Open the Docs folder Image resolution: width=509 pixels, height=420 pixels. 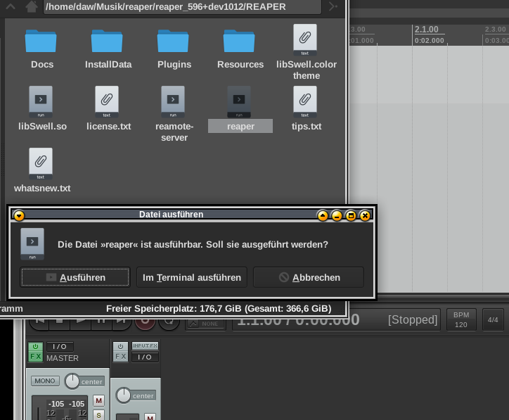click(41, 49)
